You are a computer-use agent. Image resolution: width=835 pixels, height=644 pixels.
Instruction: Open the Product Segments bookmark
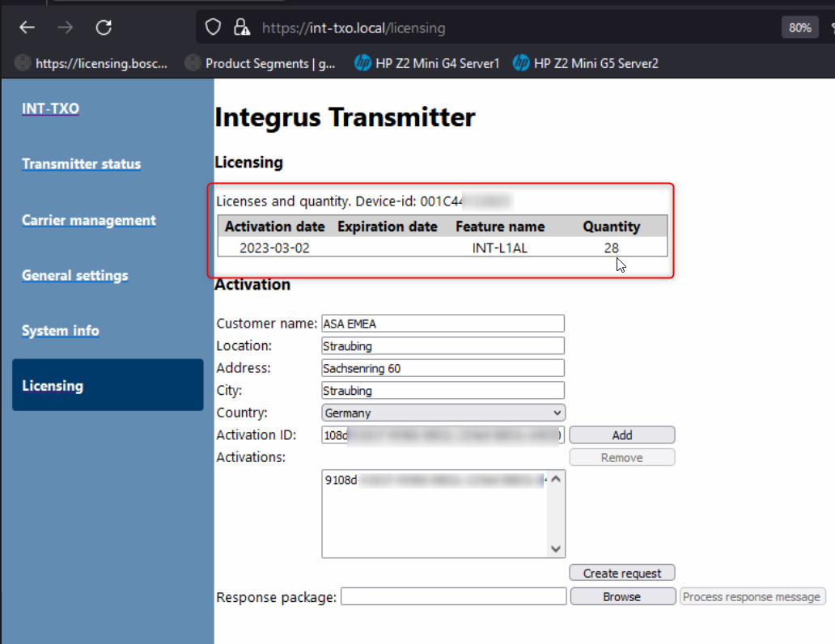tap(261, 63)
